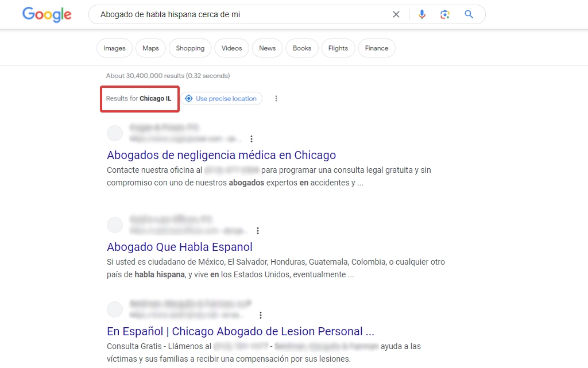This screenshot has height=368, width=588.
Task: Go to News results tab
Action: click(268, 48)
